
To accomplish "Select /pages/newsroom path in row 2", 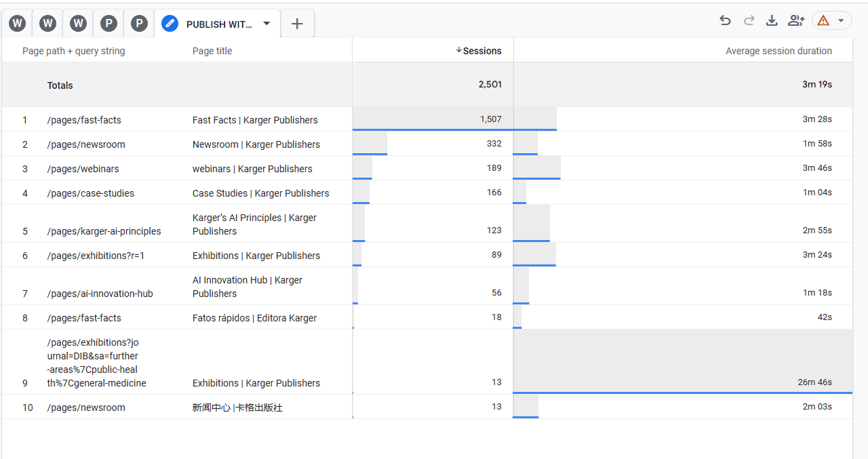I will click(x=86, y=144).
